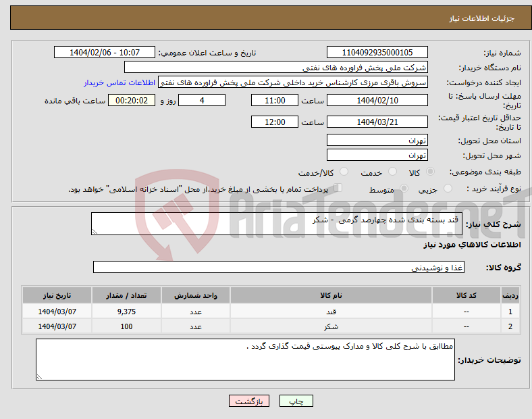532x419 pixels.
Task: Select the کالا/خدمت radio button
Action: coord(344,172)
